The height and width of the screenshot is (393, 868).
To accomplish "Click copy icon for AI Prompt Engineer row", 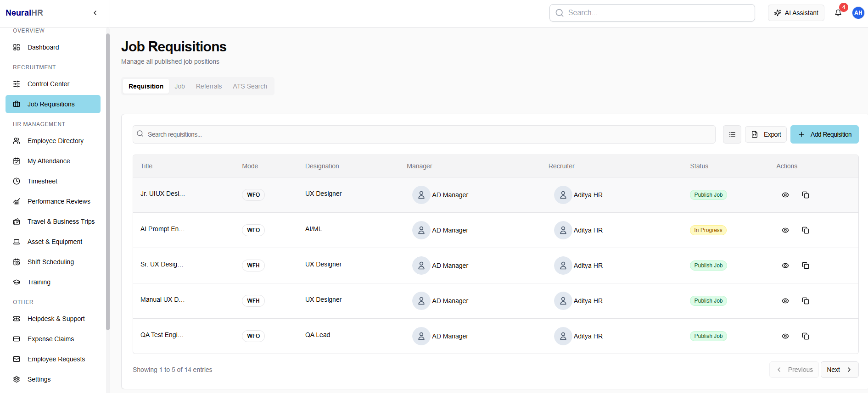I will coord(805,230).
